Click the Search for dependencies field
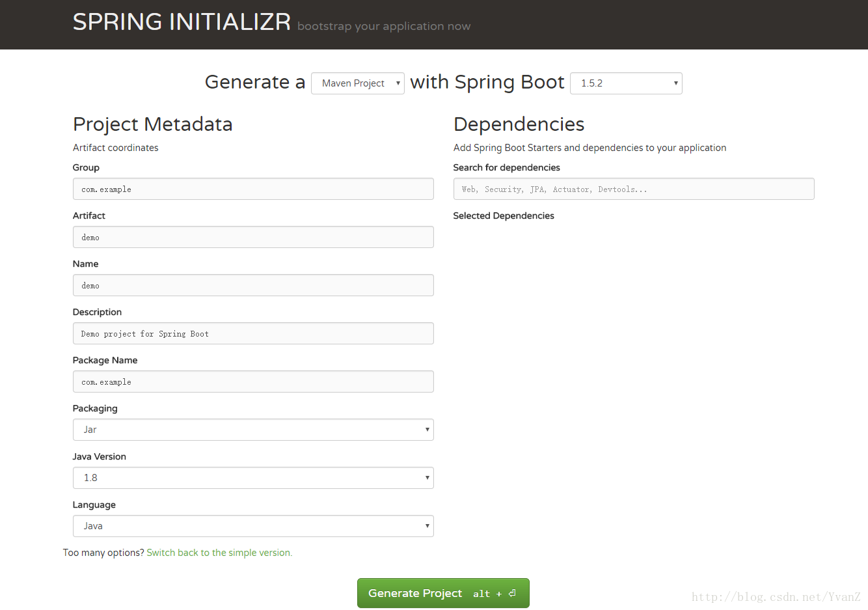Image resolution: width=868 pixels, height=610 pixels. tap(634, 189)
